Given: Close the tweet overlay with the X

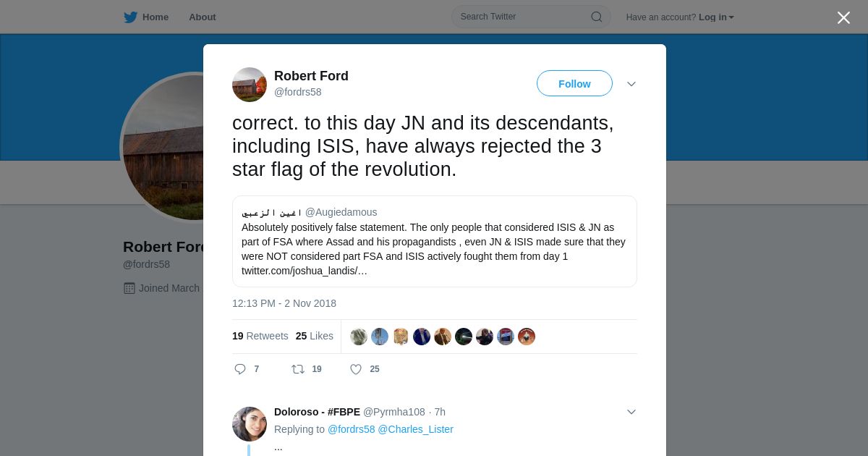Looking at the screenshot, I should 843,17.
